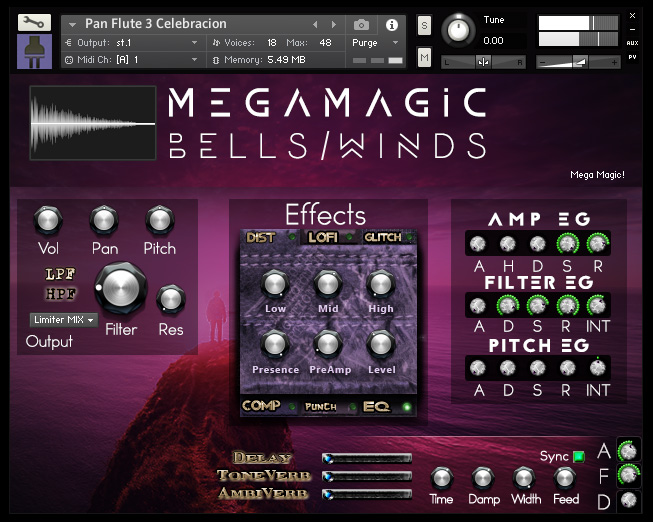Open the Midi Ch dropdown
The height and width of the screenshot is (522, 653).
[133, 60]
